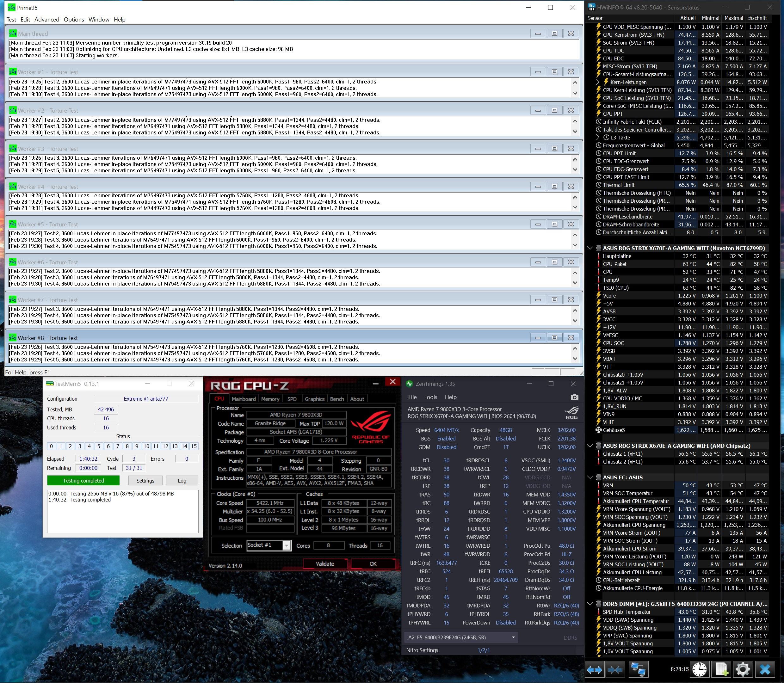Switch to the Memory tab in CPU-Z

[270, 399]
